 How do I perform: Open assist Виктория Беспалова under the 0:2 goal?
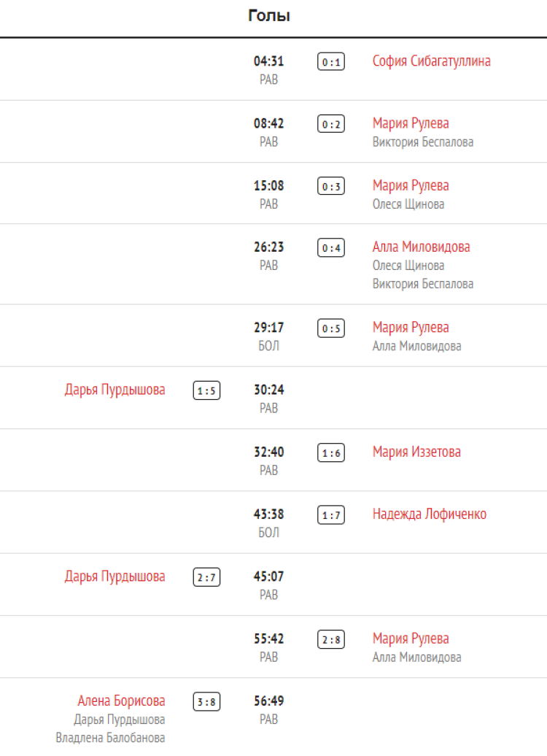coord(423,142)
